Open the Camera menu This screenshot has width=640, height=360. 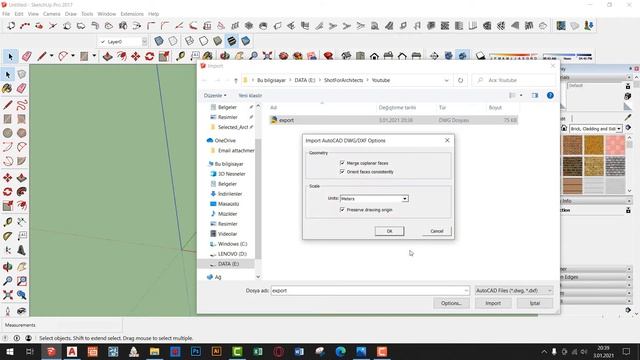[51, 14]
